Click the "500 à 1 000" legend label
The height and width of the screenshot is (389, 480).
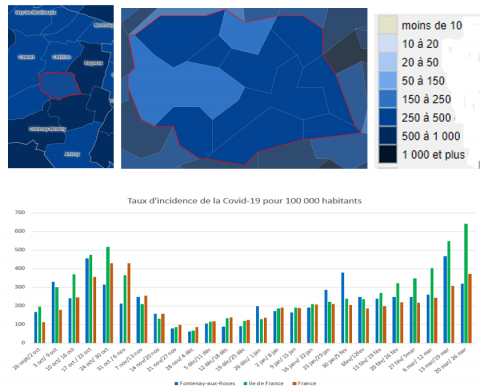click(431, 136)
